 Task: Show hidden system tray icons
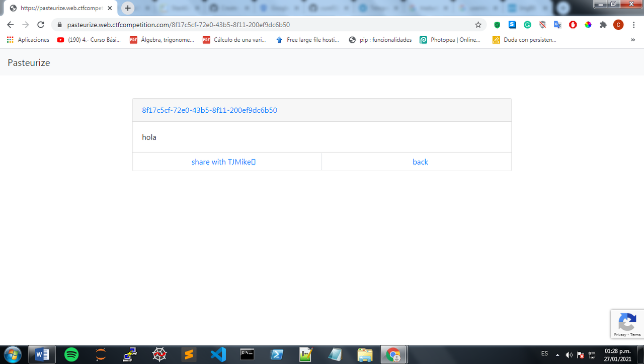[557, 354]
